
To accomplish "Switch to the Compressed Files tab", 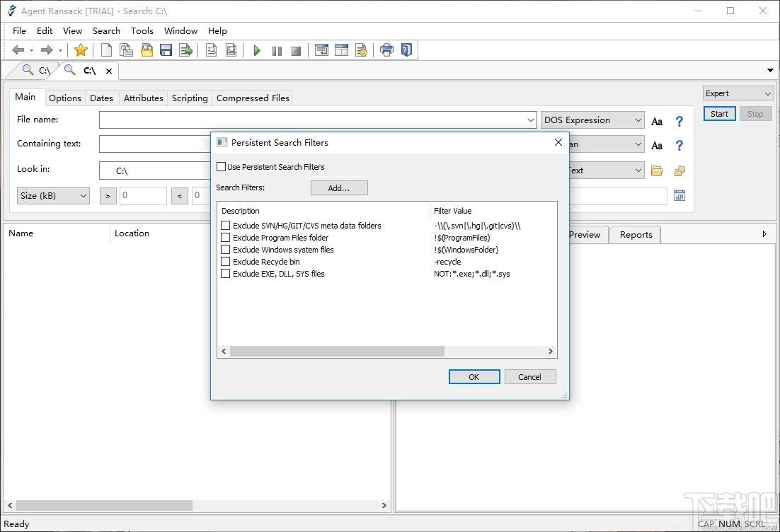I will coord(253,98).
